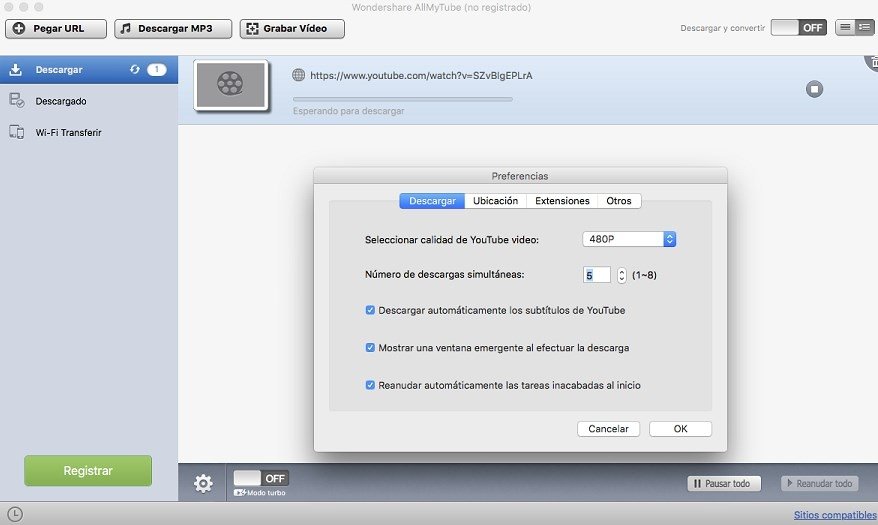The image size is (878, 525).
Task: Click the globe icon beside YouTube URL
Action: point(298,75)
